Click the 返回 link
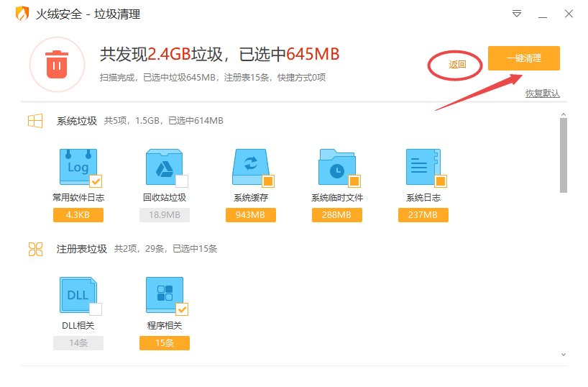This screenshot has width=588, height=387. pyautogui.click(x=457, y=65)
